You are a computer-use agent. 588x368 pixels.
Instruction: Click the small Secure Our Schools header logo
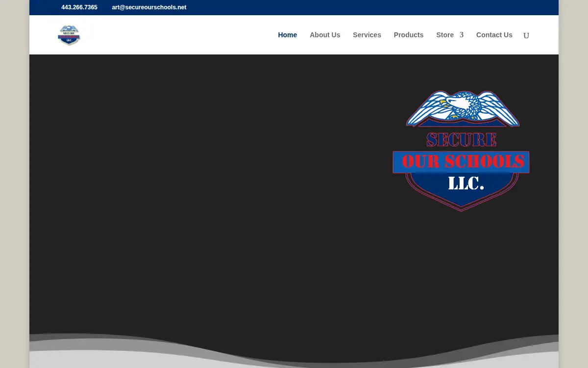[69, 35]
